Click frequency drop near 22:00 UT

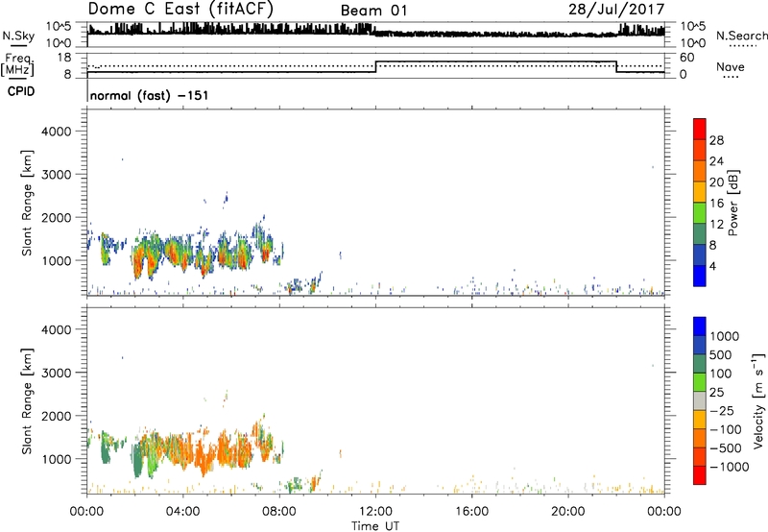(616, 67)
